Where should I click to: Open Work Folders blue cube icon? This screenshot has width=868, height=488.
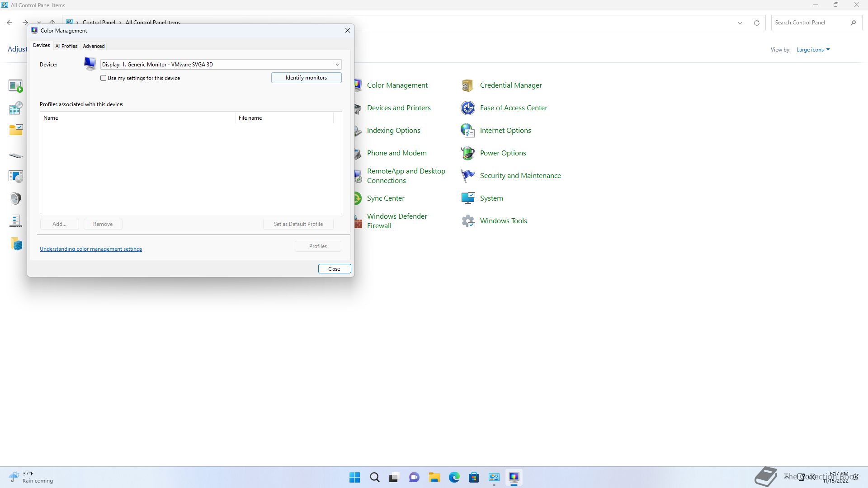16,244
